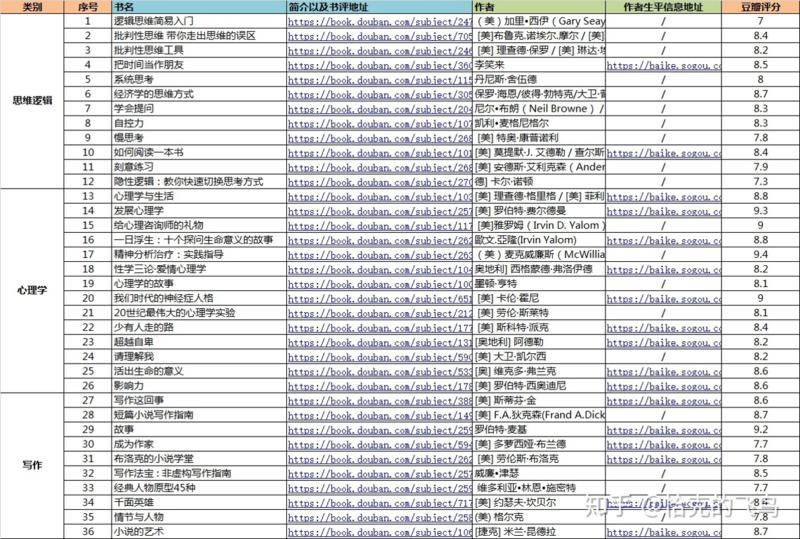Open the author bio link in the 心理学与生活 row
The image size is (800, 539).
[x=664, y=197]
